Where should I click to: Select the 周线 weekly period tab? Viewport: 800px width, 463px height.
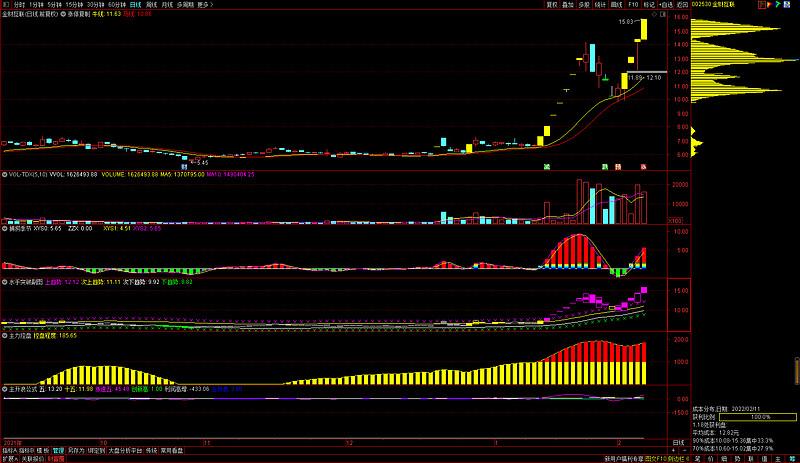coord(152,4)
